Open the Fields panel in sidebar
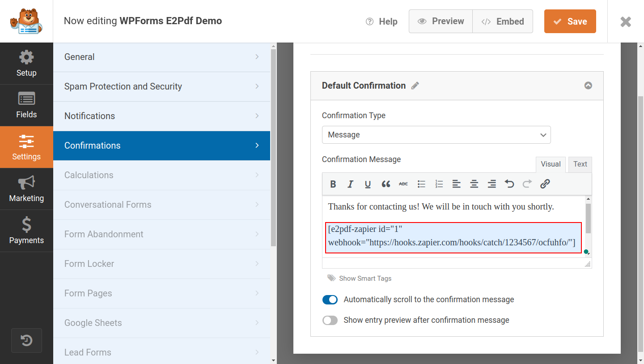The image size is (644, 364). click(x=26, y=105)
